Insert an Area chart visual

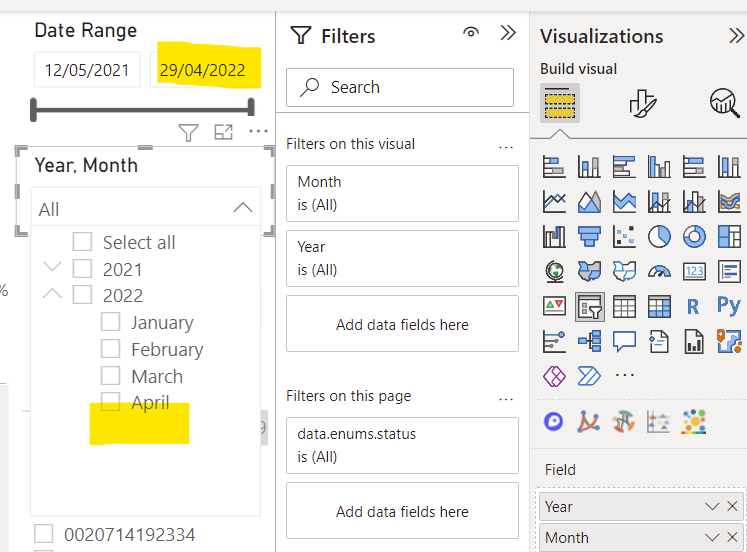[589, 202]
